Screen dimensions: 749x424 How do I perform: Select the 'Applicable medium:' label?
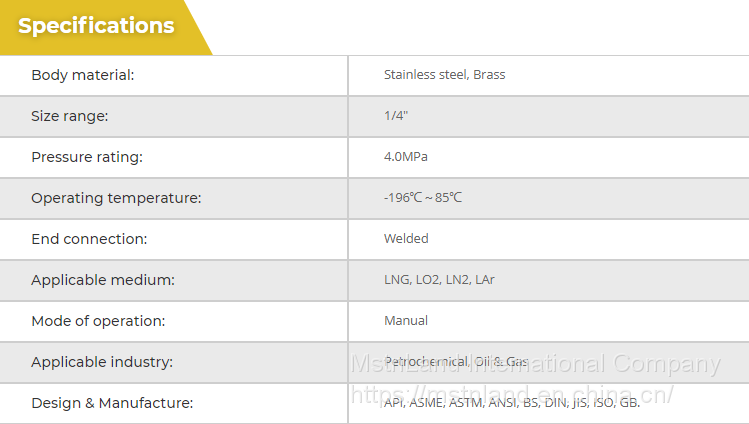[103, 280]
